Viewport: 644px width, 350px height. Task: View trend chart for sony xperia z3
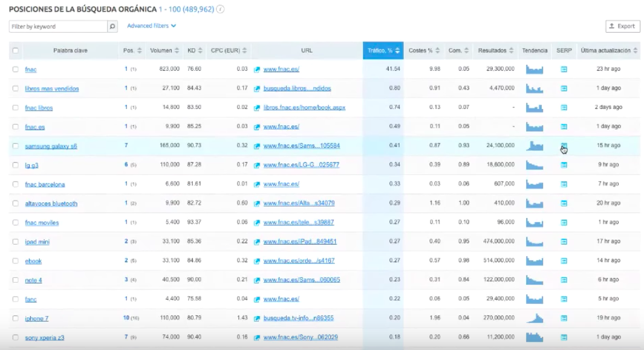(x=535, y=337)
